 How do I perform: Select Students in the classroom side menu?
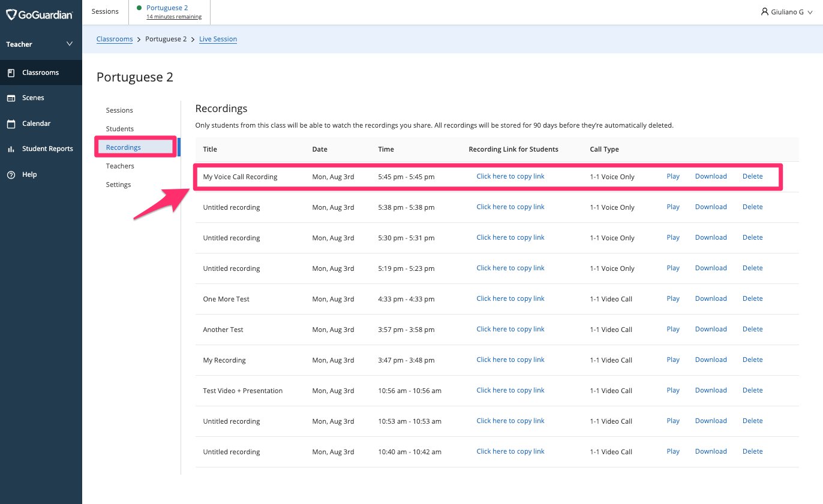[x=120, y=129]
